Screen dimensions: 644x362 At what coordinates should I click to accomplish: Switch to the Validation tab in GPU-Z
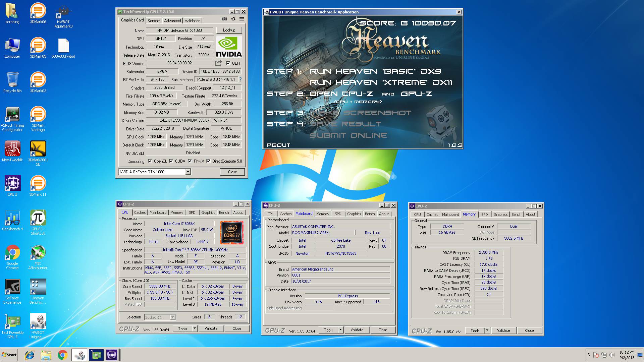pyautogui.click(x=193, y=21)
